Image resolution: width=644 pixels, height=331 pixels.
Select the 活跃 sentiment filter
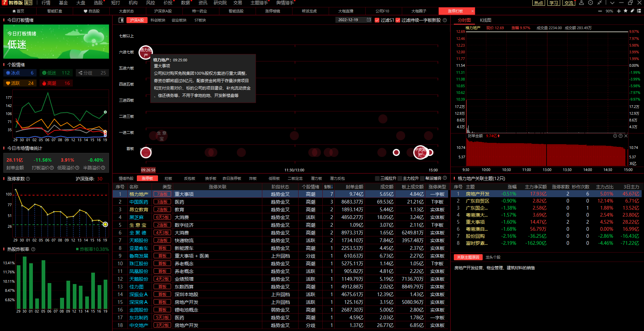click(x=20, y=83)
